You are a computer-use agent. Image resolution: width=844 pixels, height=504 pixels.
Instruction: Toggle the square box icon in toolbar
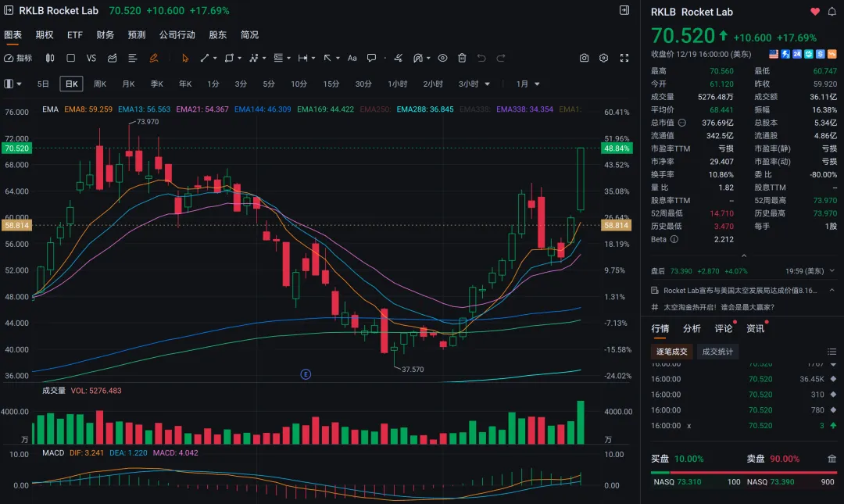pos(70,58)
